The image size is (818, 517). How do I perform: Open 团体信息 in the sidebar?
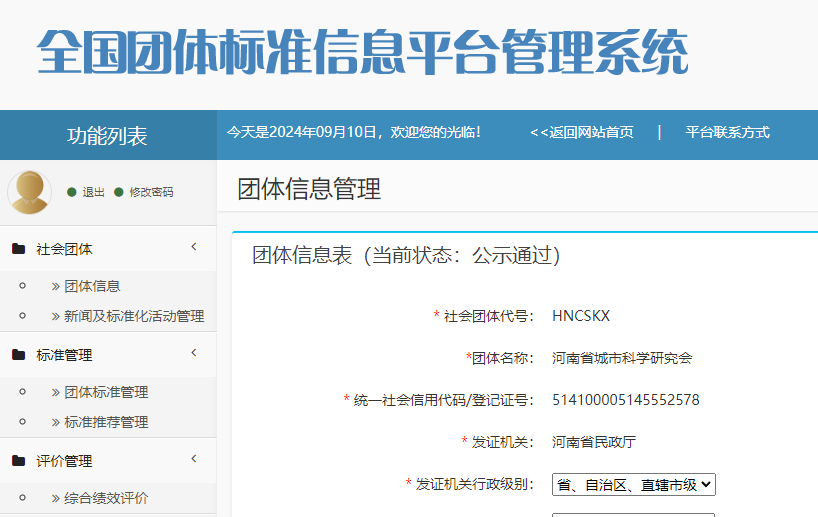click(x=92, y=286)
